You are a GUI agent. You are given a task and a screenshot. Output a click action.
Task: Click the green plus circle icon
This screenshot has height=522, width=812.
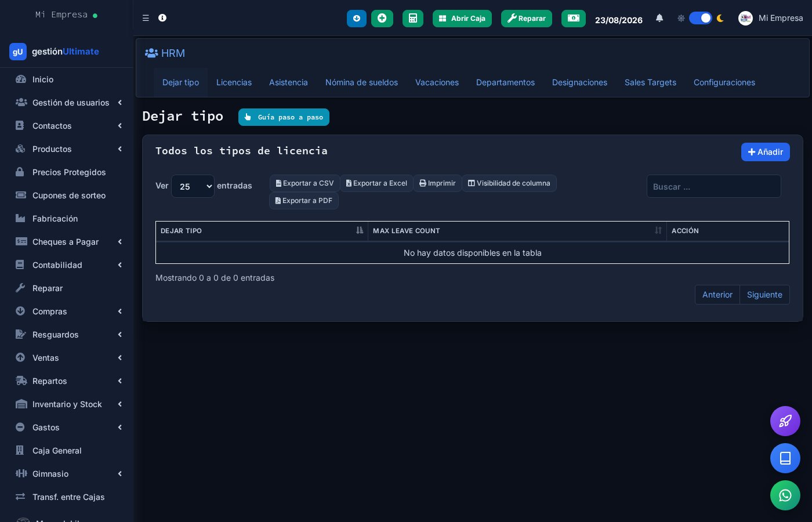(382, 19)
